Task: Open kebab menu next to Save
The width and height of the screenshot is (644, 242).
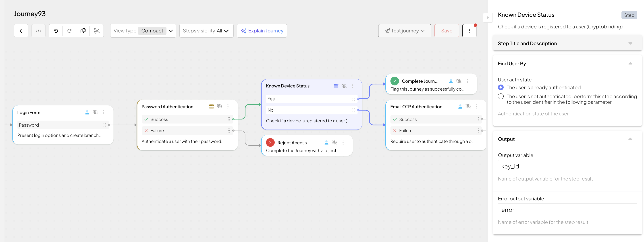Action: tap(469, 31)
